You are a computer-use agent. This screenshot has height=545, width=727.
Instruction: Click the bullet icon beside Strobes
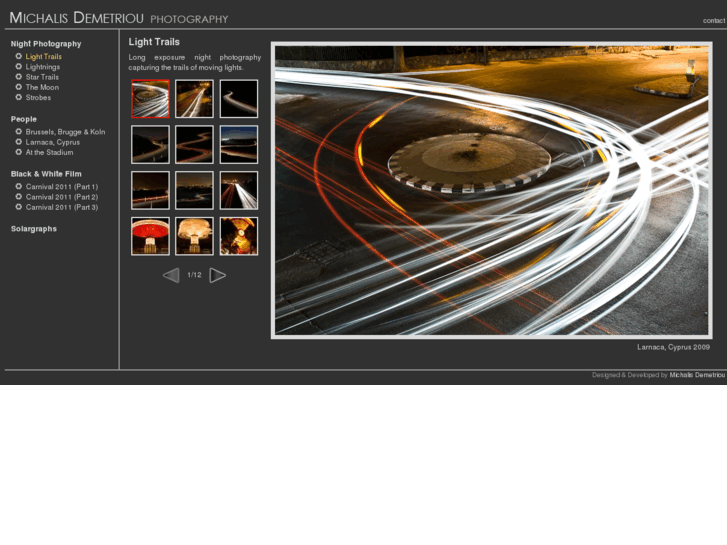click(18, 98)
